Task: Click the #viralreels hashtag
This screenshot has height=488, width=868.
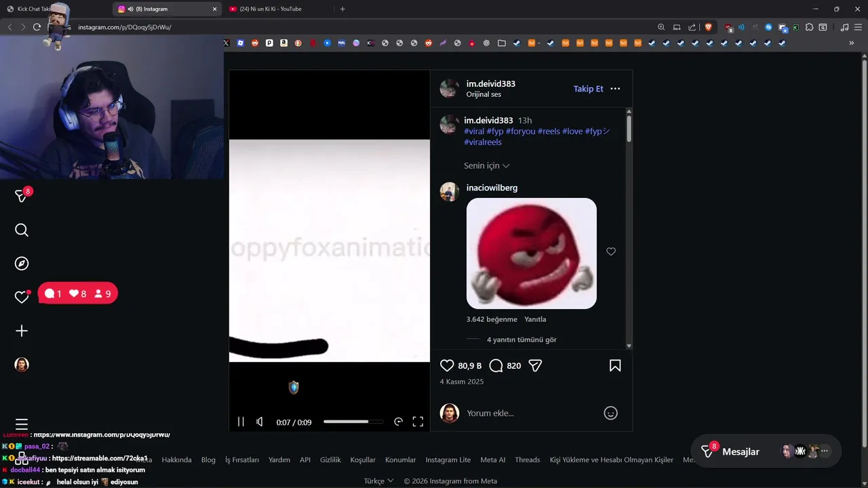Action: click(483, 142)
